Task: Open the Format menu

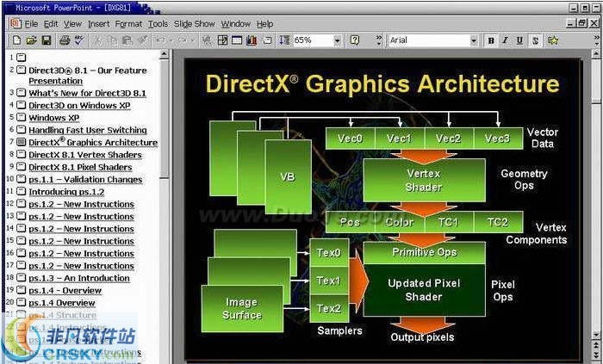Action: click(128, 24)
